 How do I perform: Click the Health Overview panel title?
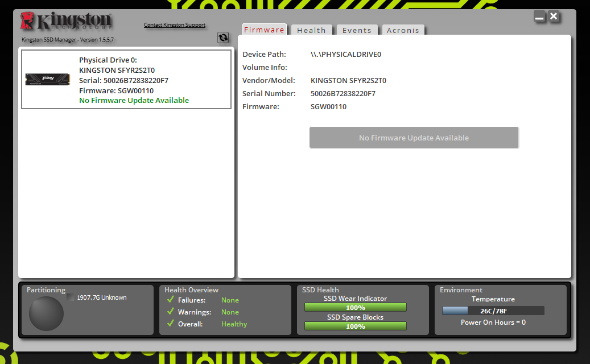point(191,290)
